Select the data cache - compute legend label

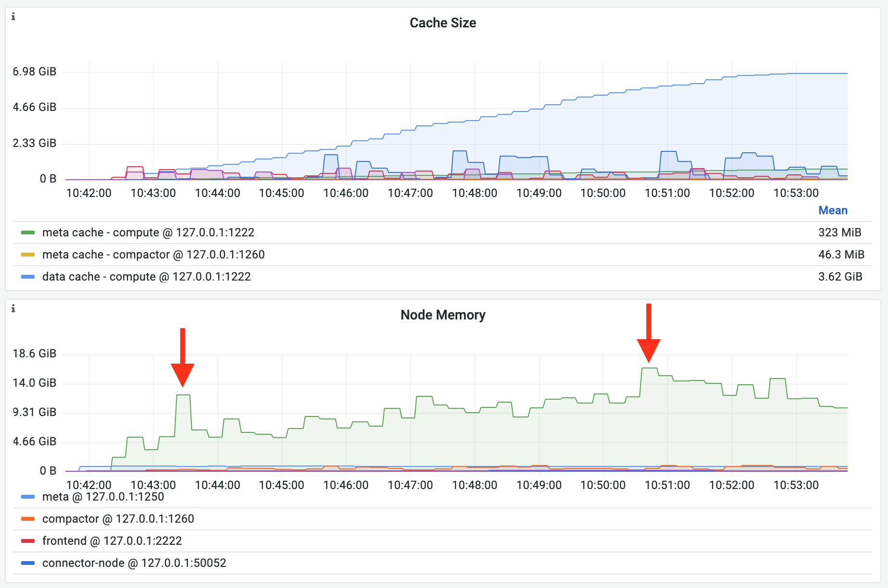pyautogui.click(x=146, y=277)
